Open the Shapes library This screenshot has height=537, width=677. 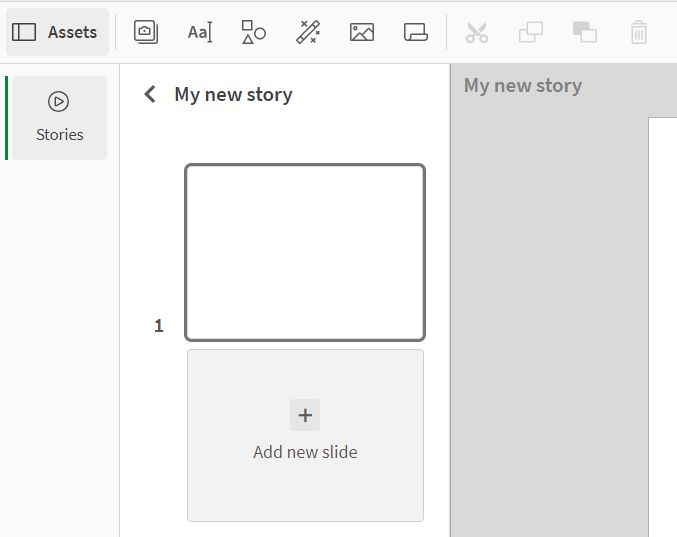254,32
